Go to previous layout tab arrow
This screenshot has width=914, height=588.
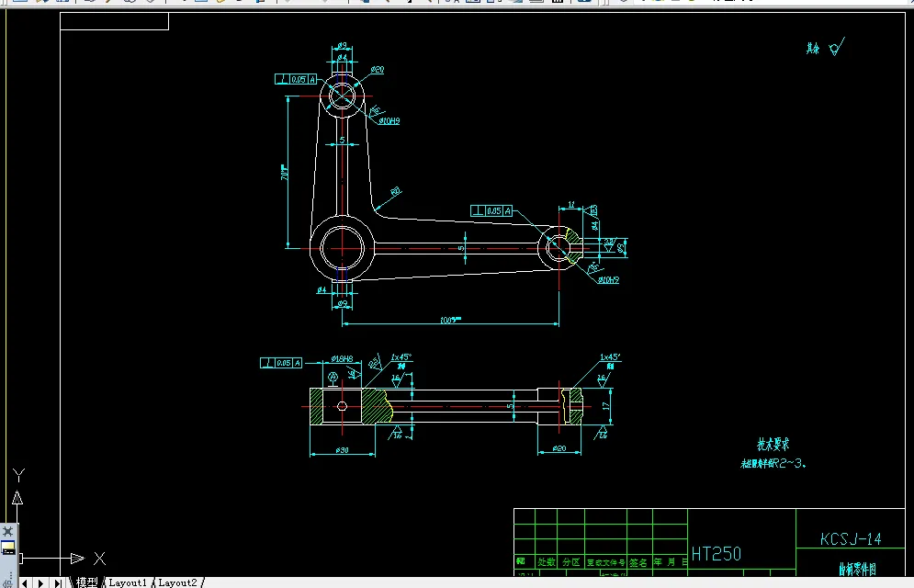pyautogui.click(x=25, y=582)
